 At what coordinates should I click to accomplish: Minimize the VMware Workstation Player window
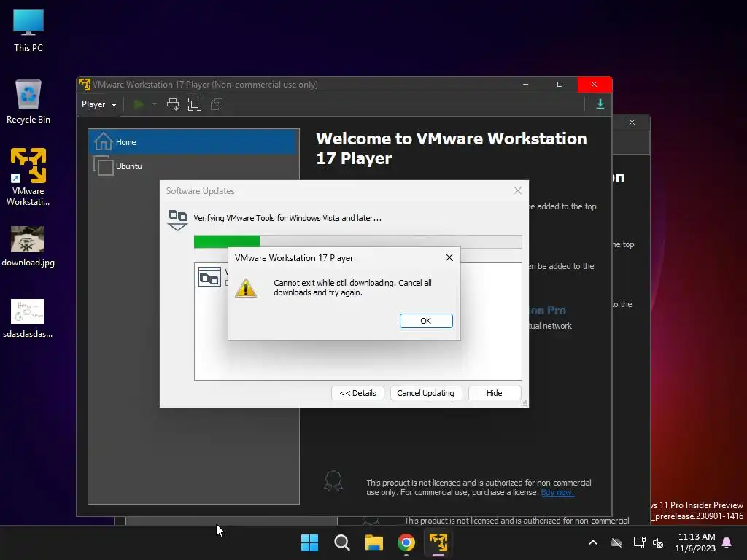coord(525,85)
